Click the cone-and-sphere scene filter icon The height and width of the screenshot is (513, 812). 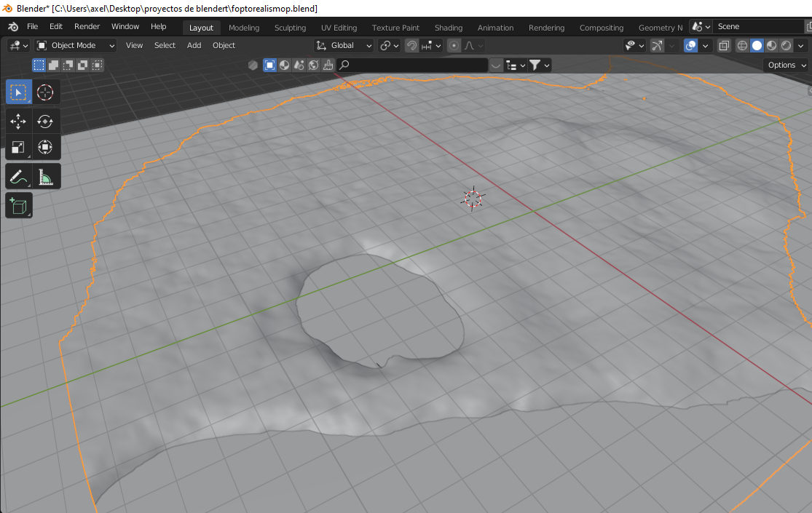(299, 65)
